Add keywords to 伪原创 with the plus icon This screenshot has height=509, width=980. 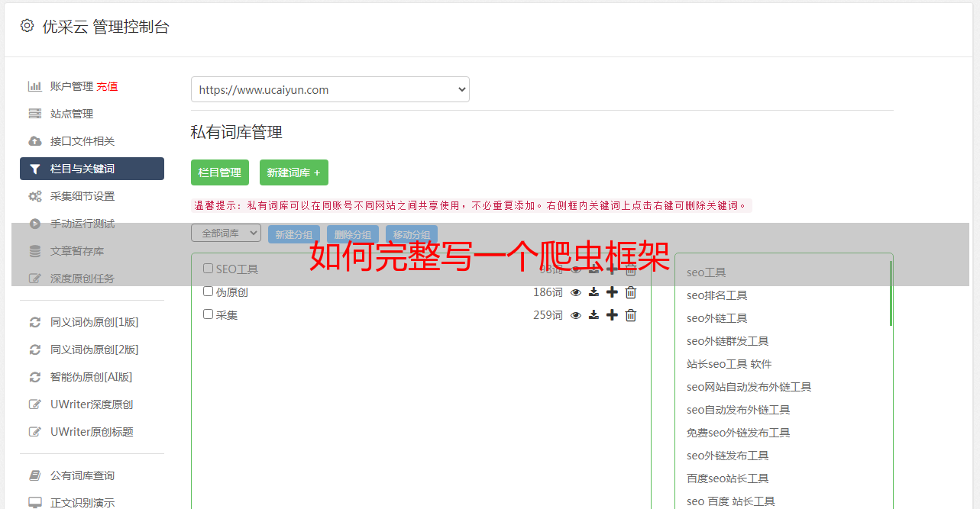tap(612, 292)
